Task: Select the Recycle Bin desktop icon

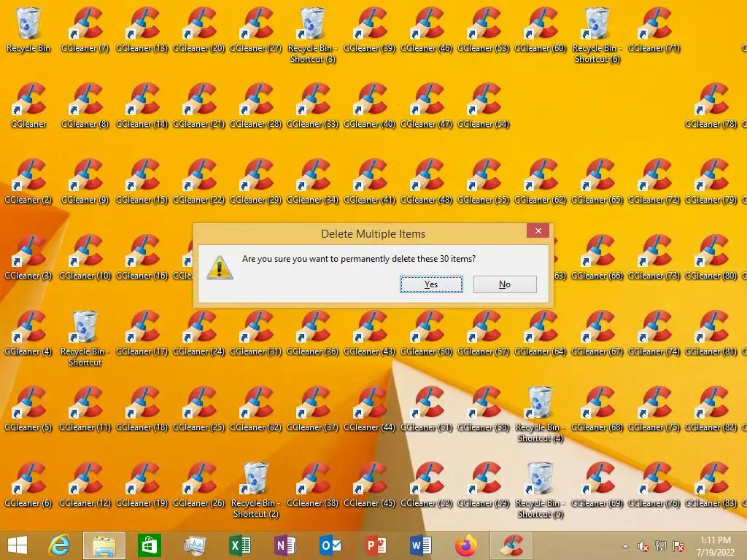Action: (28, 29)
